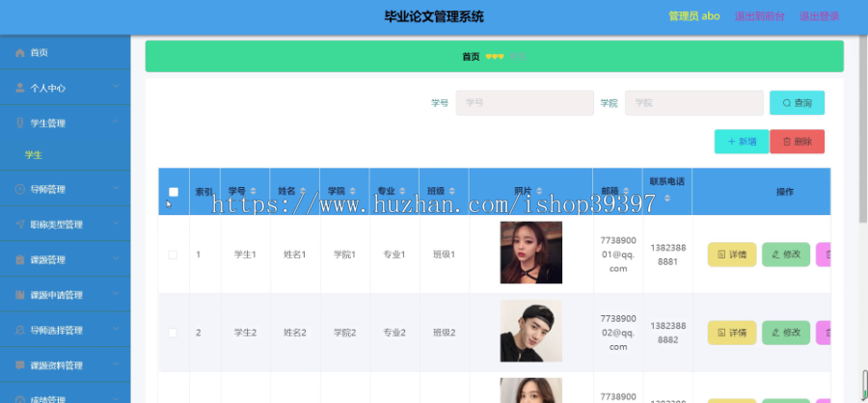Expand the 课题申请管理 menu chevron
This screenshot has width=868, height=403.
[x=116, y=294]
